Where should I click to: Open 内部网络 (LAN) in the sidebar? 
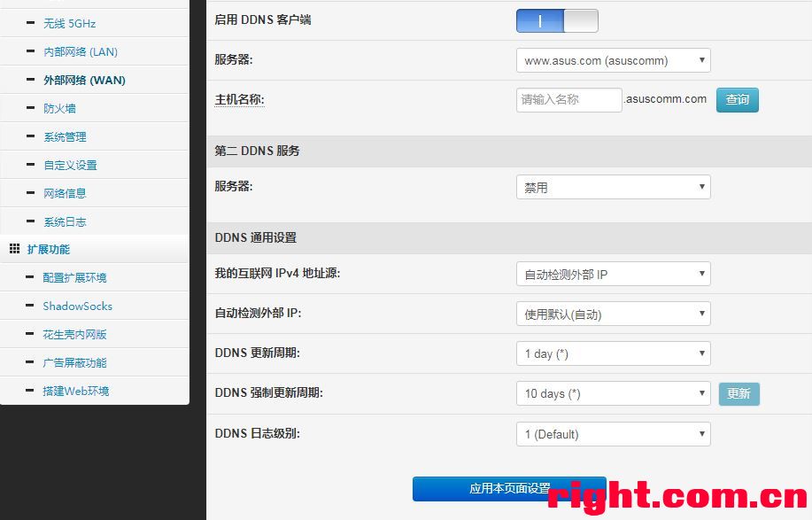(x=81, y=51)
